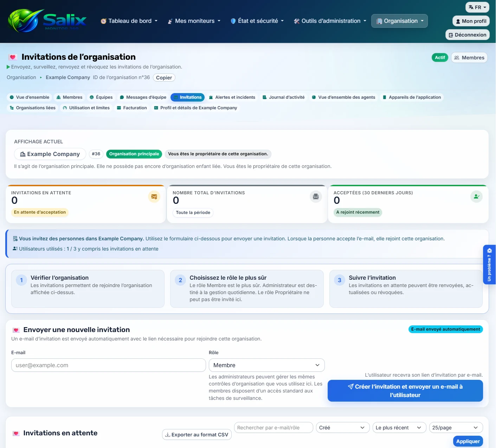Click the Mon profil button
This screenshot has width=496, height=448.
[471, 21]
